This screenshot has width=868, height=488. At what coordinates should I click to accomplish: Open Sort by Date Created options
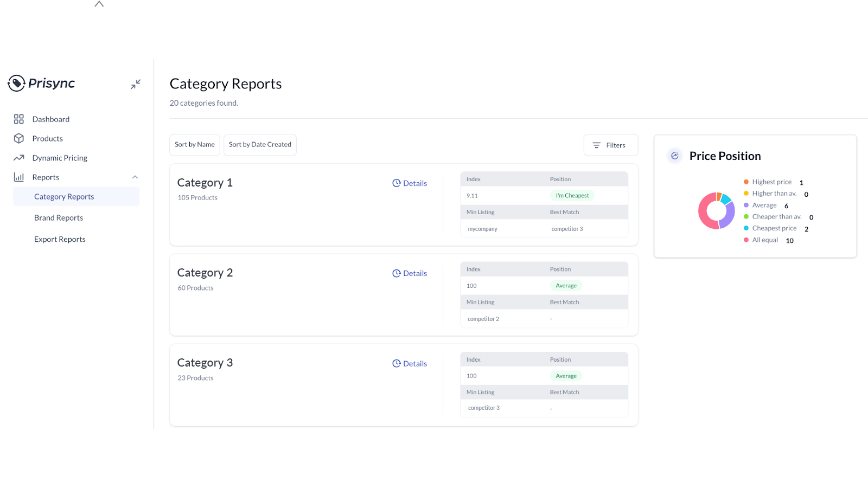(260, 145)
